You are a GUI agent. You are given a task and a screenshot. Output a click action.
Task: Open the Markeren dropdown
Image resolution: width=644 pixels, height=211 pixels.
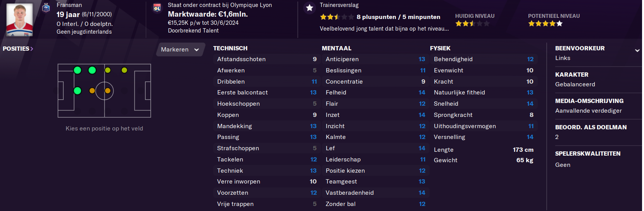(180, 50)
